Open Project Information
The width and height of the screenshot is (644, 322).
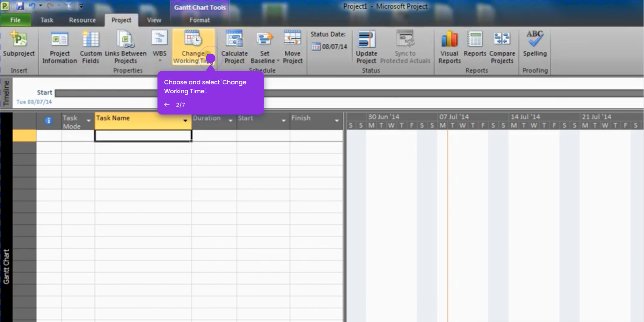[x=60, y=47]
